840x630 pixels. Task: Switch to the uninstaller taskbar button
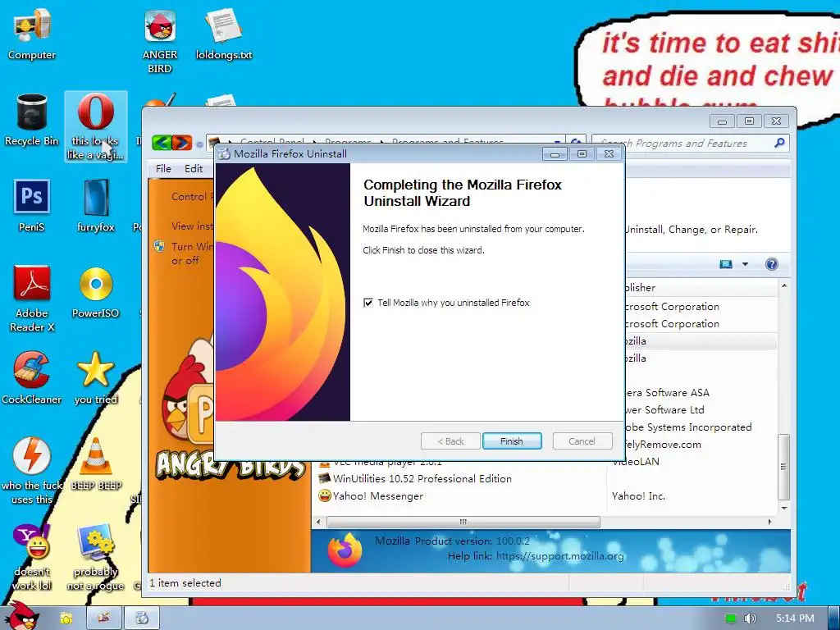(x=142, y=619)
